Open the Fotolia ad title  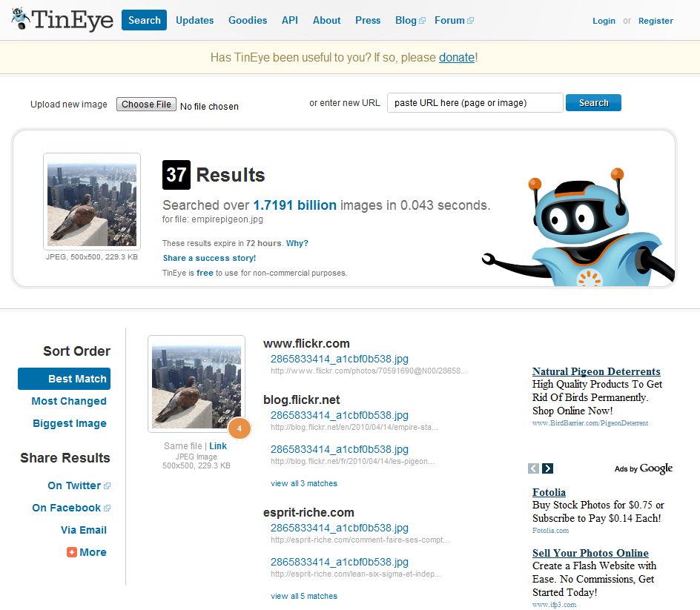pyautogui.click(x=549, y=492)
